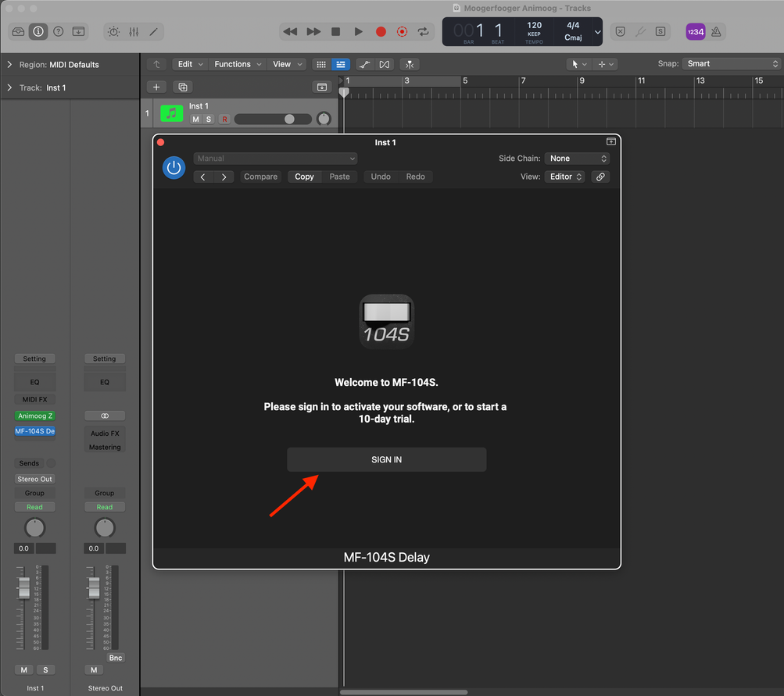Screen dimensions: 784x696
Task: Click the Rewind transport button
Action: click(290, 31)
